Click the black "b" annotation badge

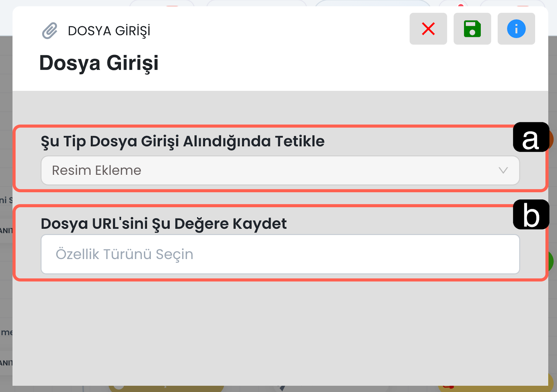[x=531, y=215]
